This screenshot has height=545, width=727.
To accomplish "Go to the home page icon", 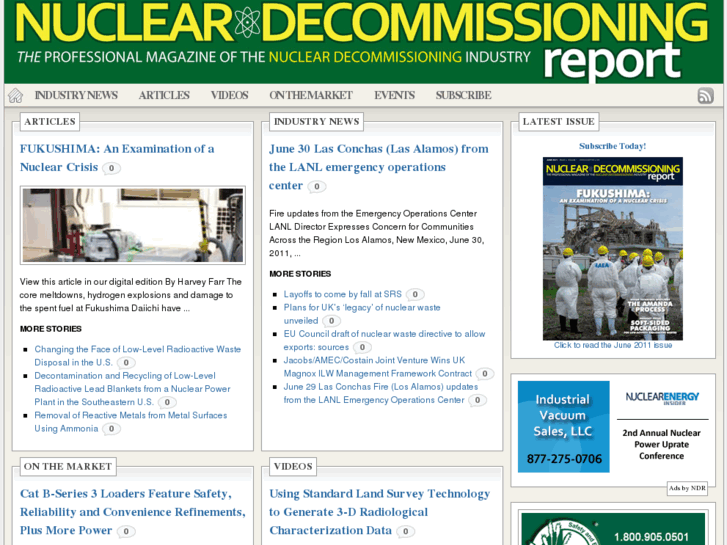I will 16,96.
